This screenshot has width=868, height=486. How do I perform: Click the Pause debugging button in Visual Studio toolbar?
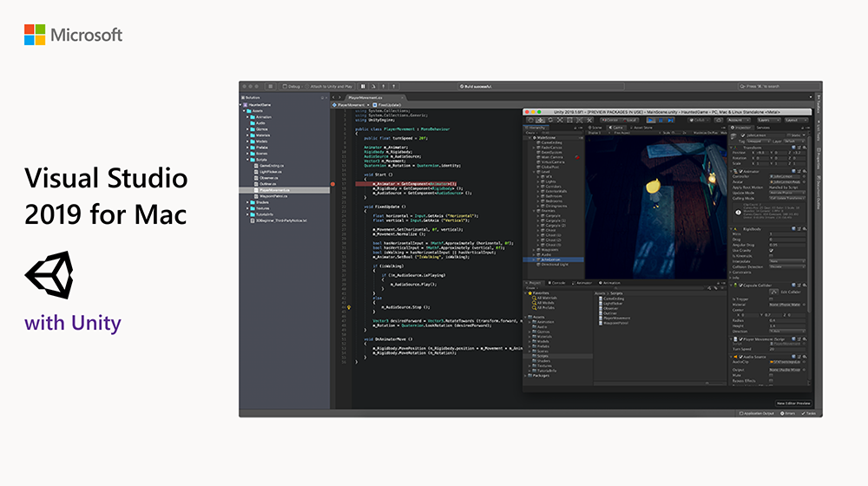363,86
